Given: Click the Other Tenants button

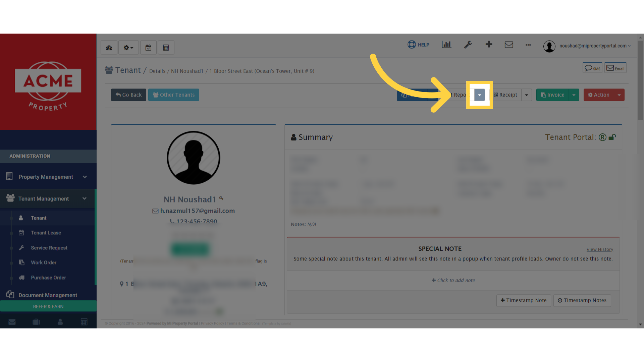Looking at the screenshot, I should pyautogui.click(x=173, y=95).
